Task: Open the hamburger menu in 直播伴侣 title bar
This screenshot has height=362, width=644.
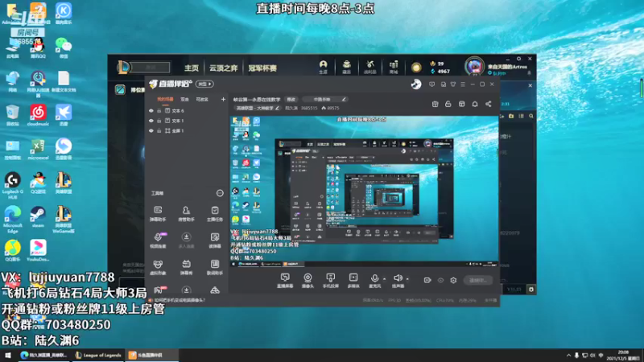Action: pyautogui.click(x=463, y=84)
